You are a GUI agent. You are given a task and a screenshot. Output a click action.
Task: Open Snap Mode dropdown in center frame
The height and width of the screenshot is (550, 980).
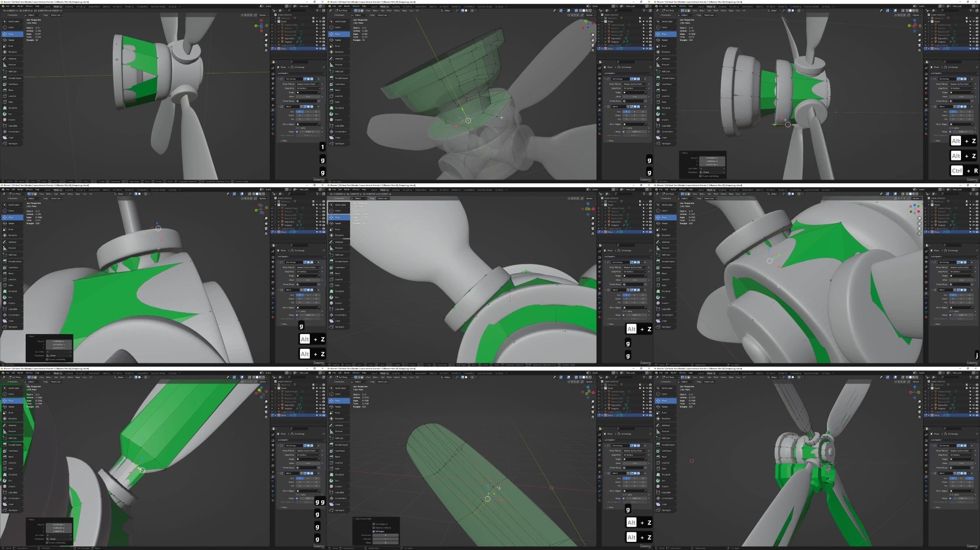634,271
